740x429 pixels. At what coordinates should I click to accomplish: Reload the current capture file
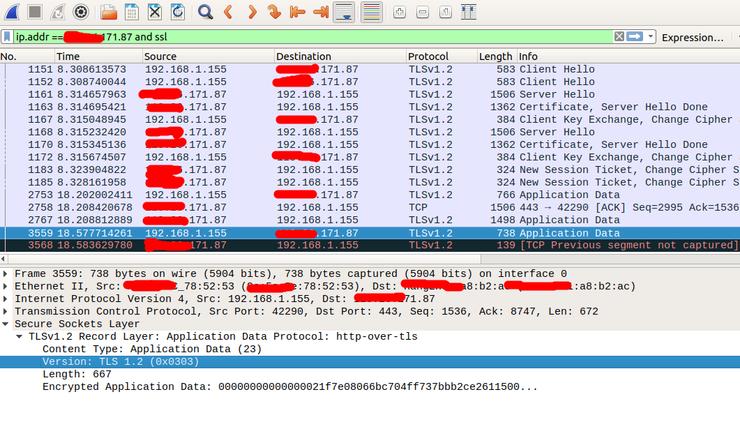click(x=177, y=13)
